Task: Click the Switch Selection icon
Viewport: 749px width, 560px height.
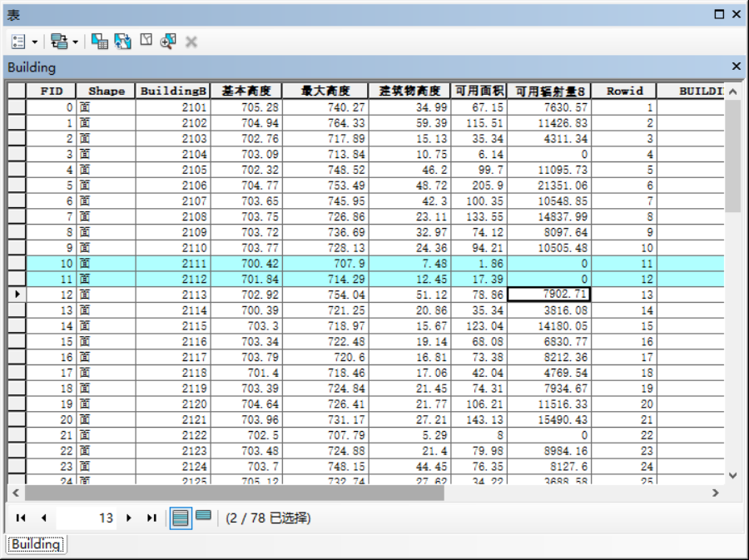Action: pyautogui.click(x=123, y=42)
